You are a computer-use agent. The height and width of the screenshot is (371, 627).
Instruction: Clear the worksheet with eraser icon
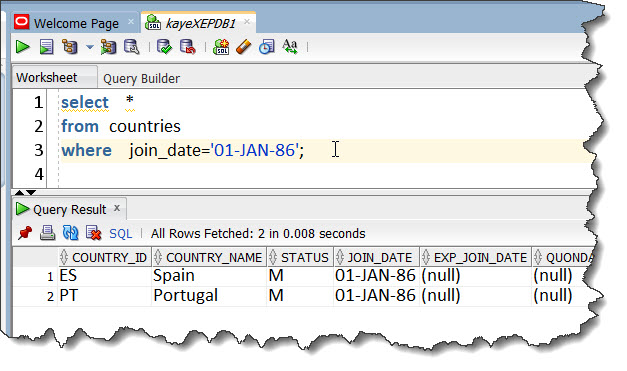click(x=244, y=47)
